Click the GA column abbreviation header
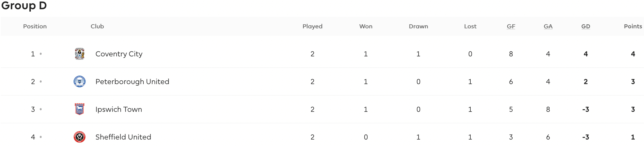This screenshot has height=146, width=644. [548, 26]
